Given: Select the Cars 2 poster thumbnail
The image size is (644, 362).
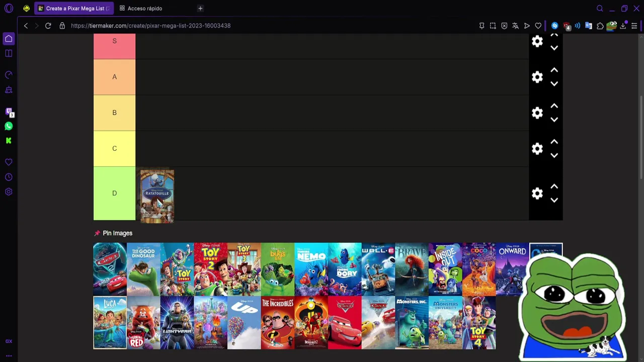Looking at the screenshot, I should click(x=110, y=269).
